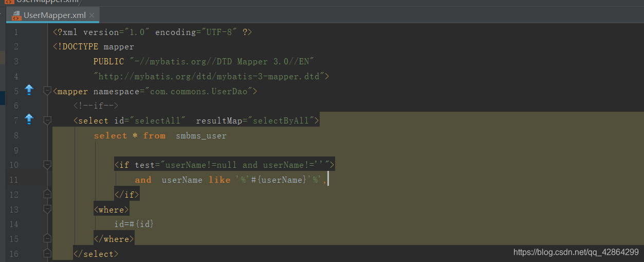
Task: Click the DTD URL http://mybatis.org/dtd/mybatis-3-mapper.dtd
Action: click(x=209, y=76)
